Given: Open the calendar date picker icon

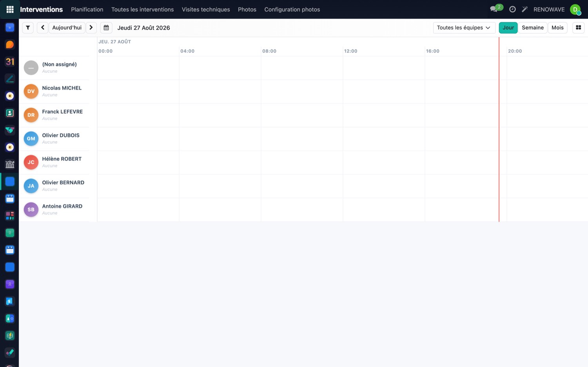Looking at the screenshot, I should point(106,28).
